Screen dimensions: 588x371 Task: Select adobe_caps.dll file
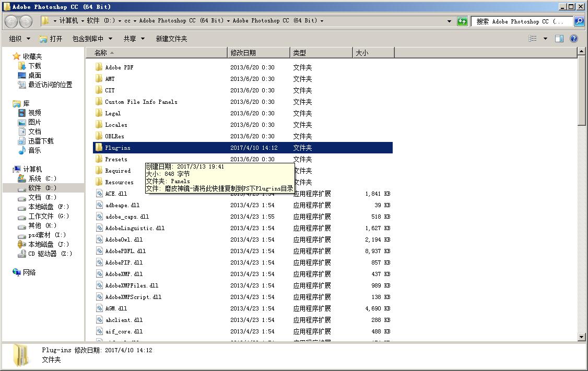point(127,217)
